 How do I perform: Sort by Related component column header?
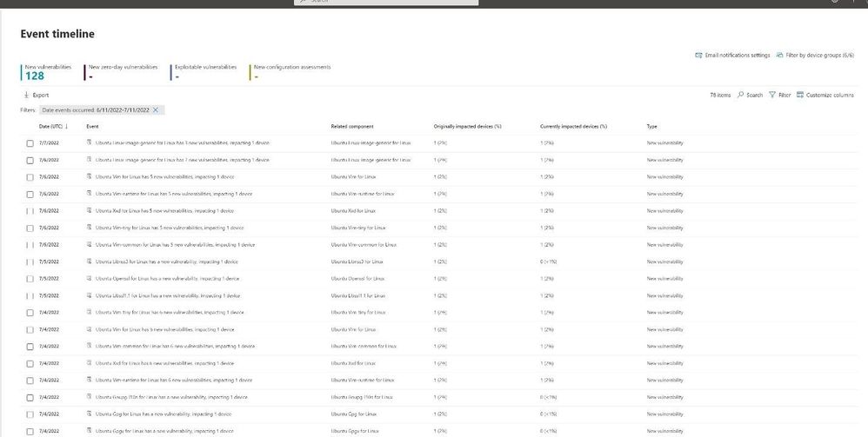352,126
